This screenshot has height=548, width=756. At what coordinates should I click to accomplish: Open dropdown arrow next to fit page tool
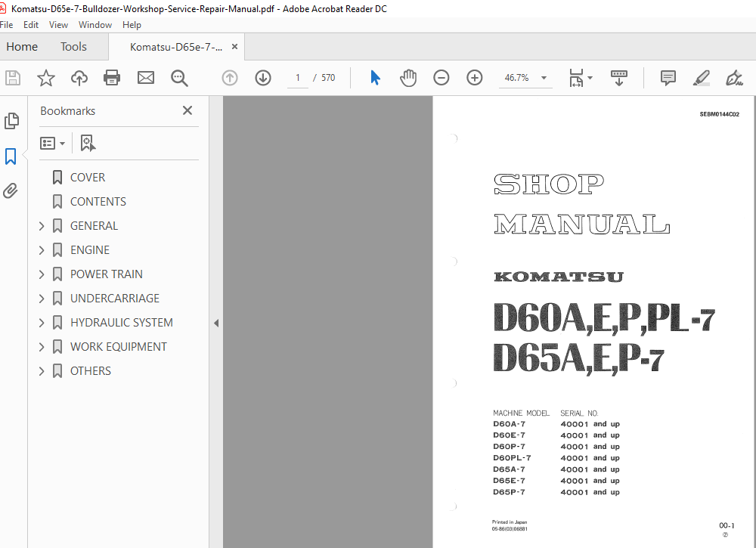590,78
